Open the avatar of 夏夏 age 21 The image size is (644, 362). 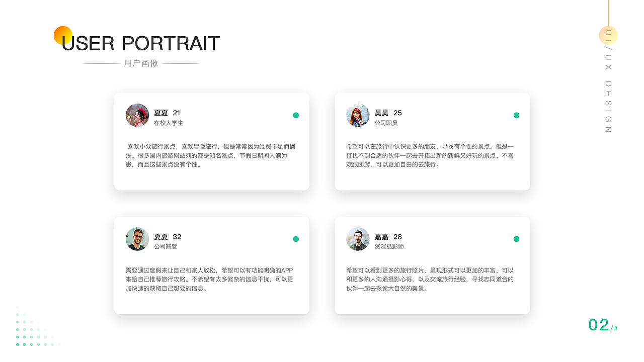click(x=137, y=115)
